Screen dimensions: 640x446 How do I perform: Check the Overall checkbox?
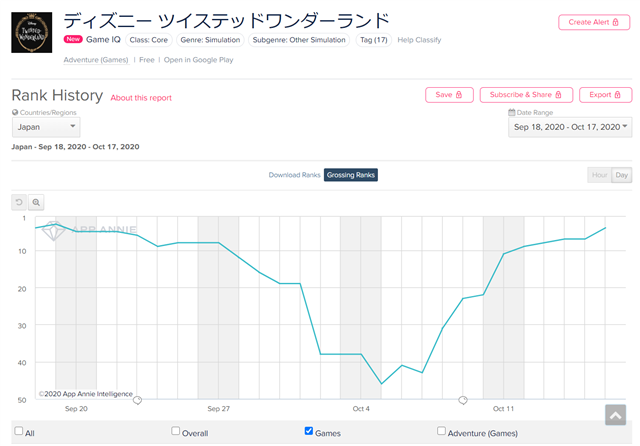click(x=176, y=431)
